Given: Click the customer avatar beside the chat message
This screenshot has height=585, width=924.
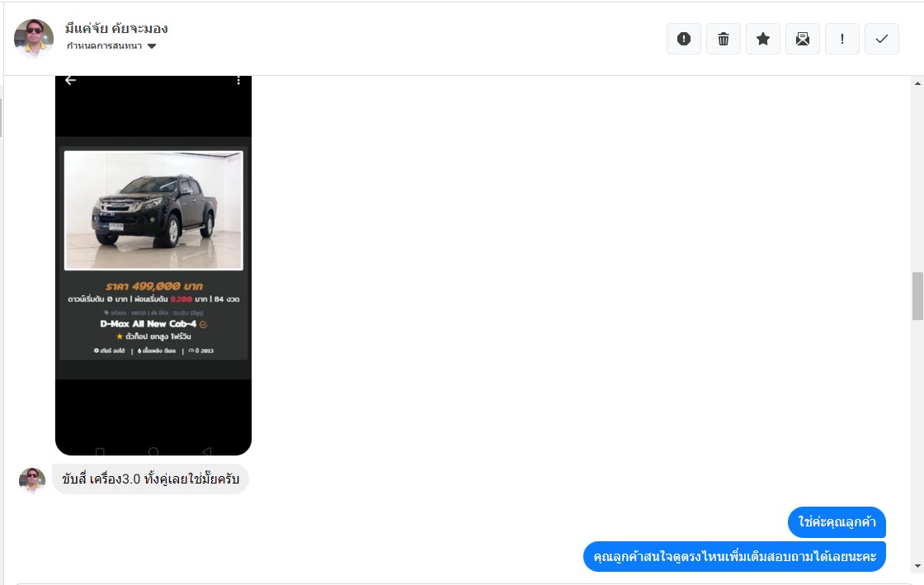Looking at the screenshot, I should pos(32,480).
